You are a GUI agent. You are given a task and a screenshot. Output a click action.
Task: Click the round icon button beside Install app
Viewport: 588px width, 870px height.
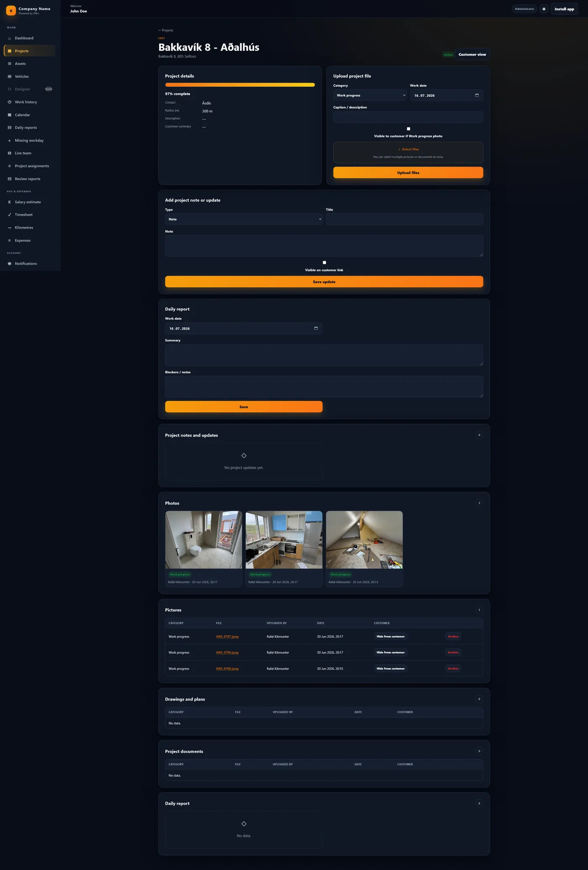pyautogui.click(x=544, y=9)
